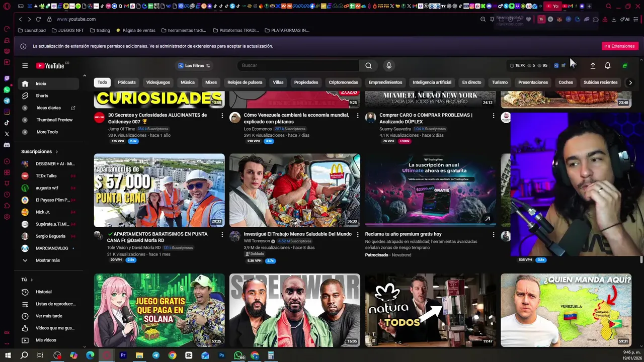The width and height of the screenshot is (644, 362).
Task: Select the Todo filter chip
Action: [x=102, y=82]
